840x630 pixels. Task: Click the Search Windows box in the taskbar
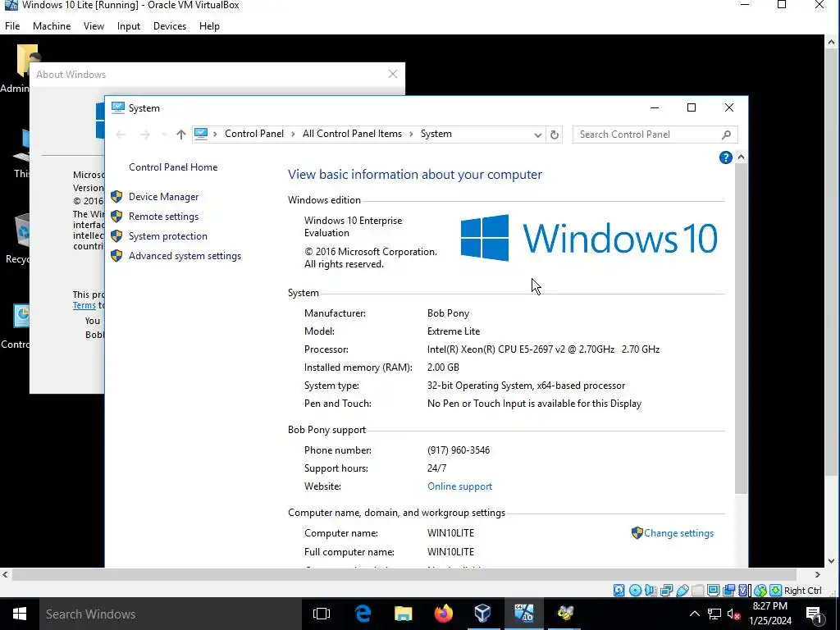tap(169, 614)
